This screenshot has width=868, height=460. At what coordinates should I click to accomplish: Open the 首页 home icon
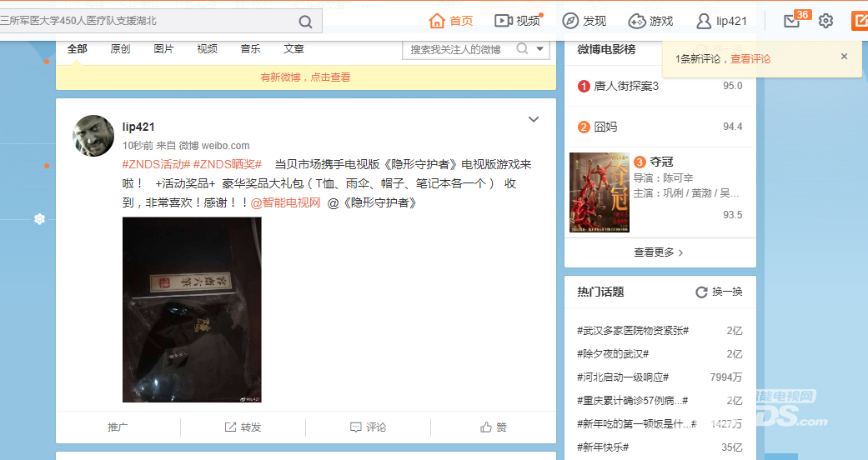[437, 21]
